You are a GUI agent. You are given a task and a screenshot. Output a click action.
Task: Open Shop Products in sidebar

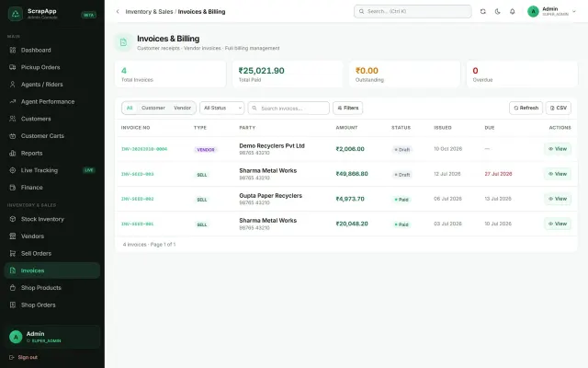(x=52, y=288)
